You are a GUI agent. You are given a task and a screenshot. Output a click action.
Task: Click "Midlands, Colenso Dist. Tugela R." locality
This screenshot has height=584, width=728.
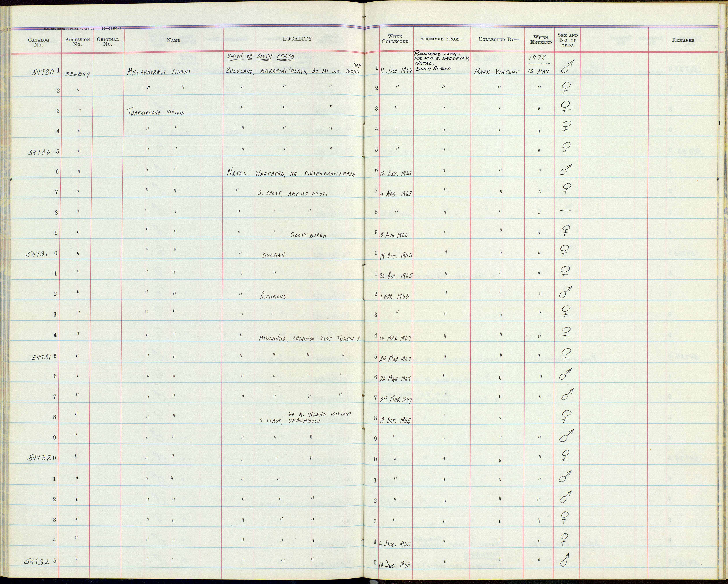311,338
